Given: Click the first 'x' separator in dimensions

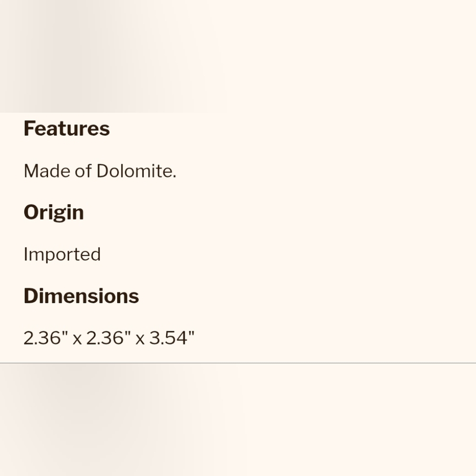Looking at the screenshot, I should coord(78,339).
